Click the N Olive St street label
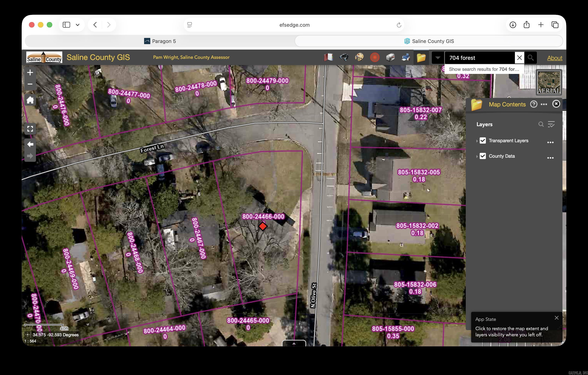Viewport: 588px width, 375px height. (x=314, y=295)
